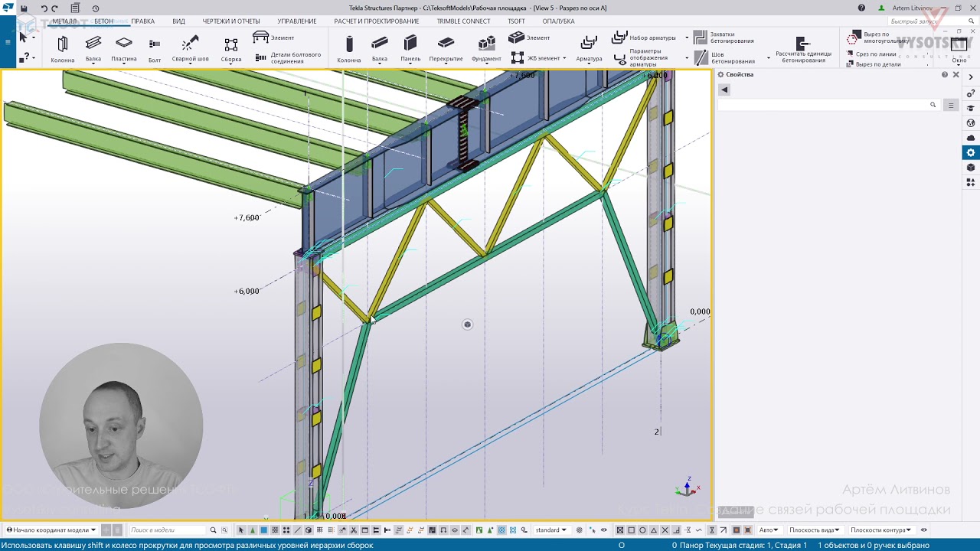Open the main hamburger File menu
980x551 pixels.
(8, 42)
